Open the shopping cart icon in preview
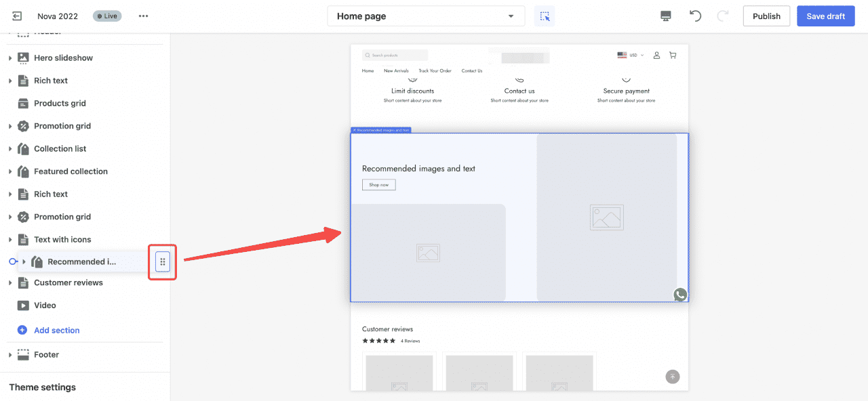Image resolution: width=868 pixels, height=401 pixels. (x=673, y=56)
